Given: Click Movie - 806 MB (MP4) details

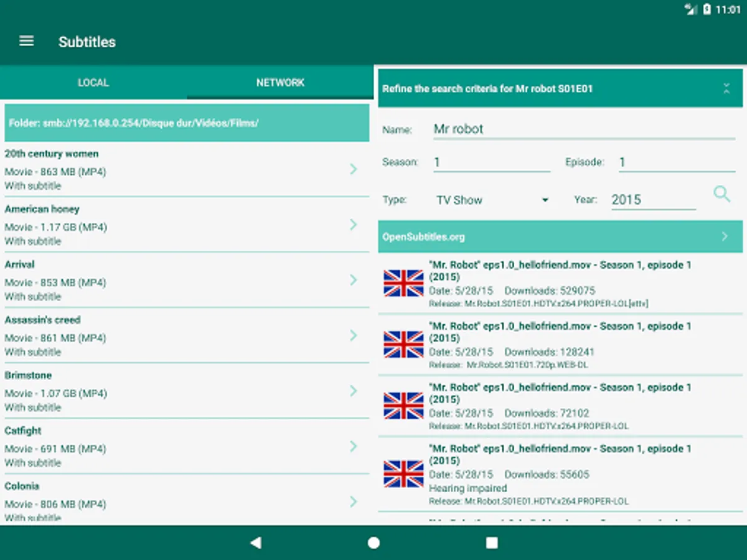Looking at the screenshot, I should pyautogui.click(x=55, y=504).
